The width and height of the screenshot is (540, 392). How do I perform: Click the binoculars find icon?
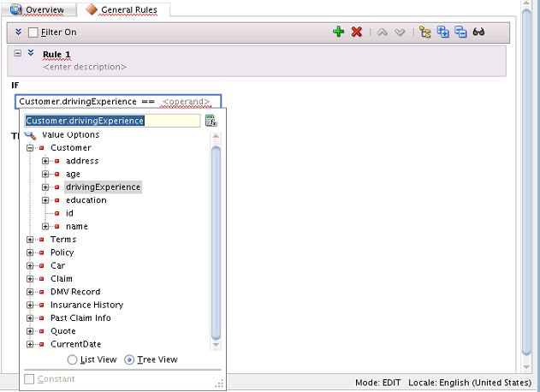[478, 32]
